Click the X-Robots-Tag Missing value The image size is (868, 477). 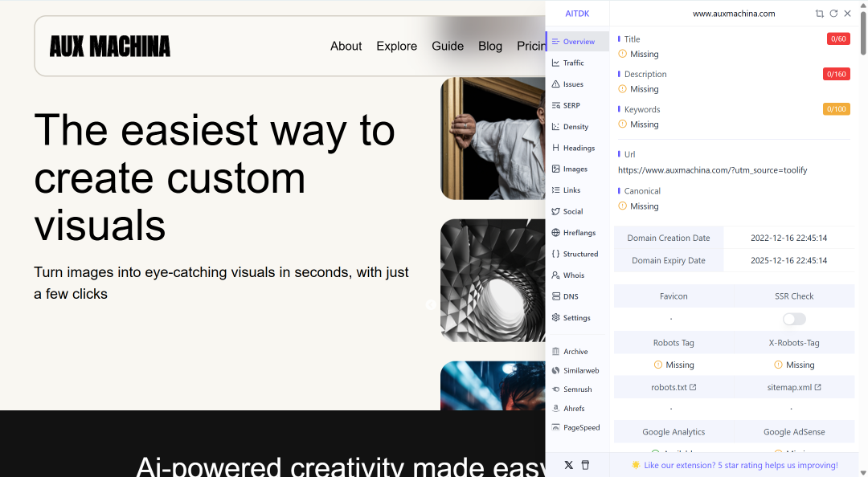point(794,365)
